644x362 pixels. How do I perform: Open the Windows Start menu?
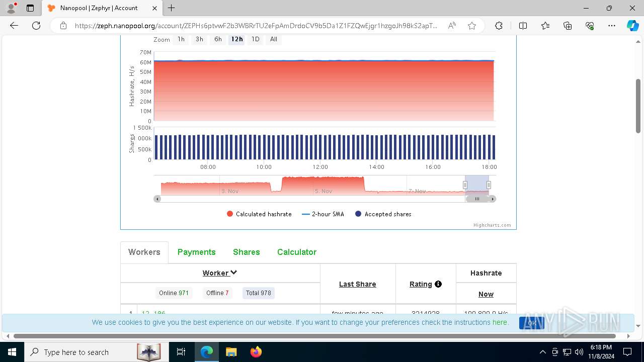(12, 352)
